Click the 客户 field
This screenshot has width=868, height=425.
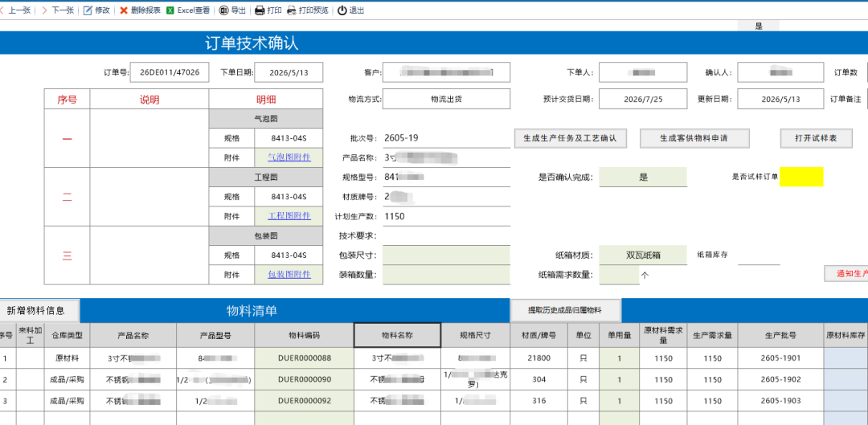pos(446,72)
